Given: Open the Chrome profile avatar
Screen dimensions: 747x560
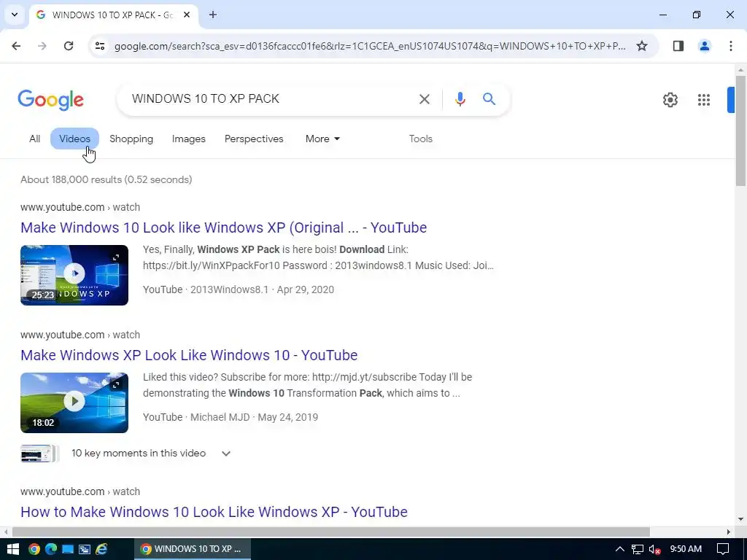Looking at the screenshot, I should point(704,46).
